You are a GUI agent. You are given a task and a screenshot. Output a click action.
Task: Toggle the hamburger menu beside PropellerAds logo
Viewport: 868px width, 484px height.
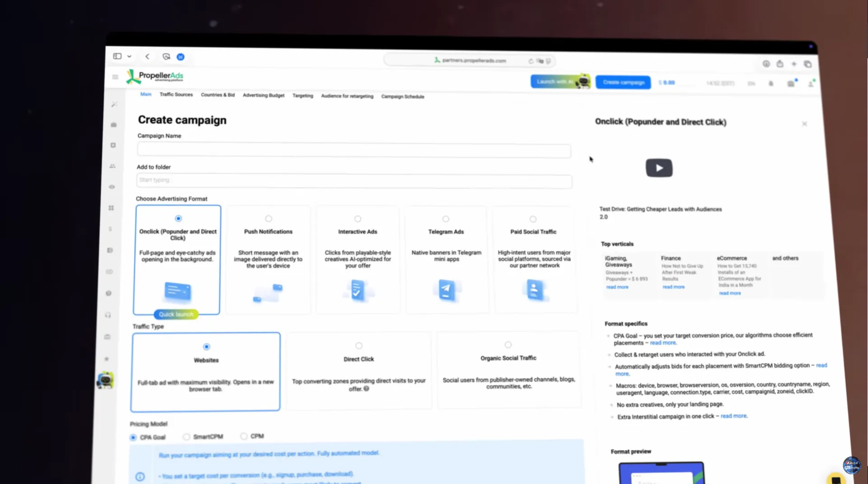coord(115,77)
